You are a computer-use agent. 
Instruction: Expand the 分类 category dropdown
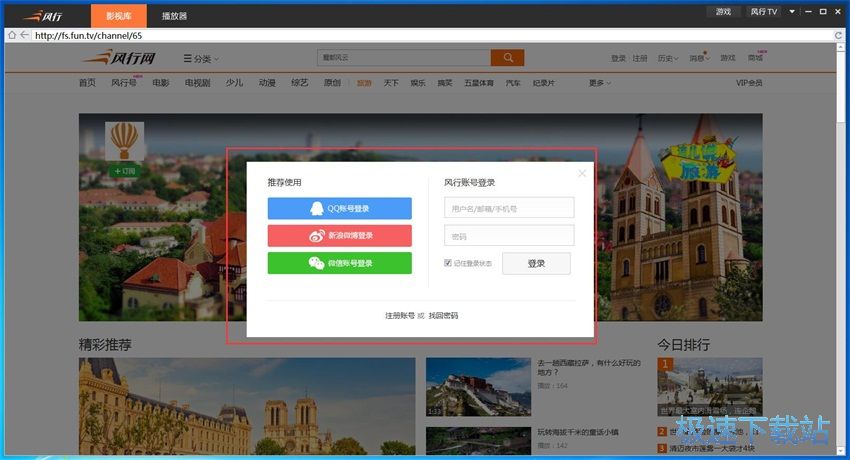(x=201, y=59)
